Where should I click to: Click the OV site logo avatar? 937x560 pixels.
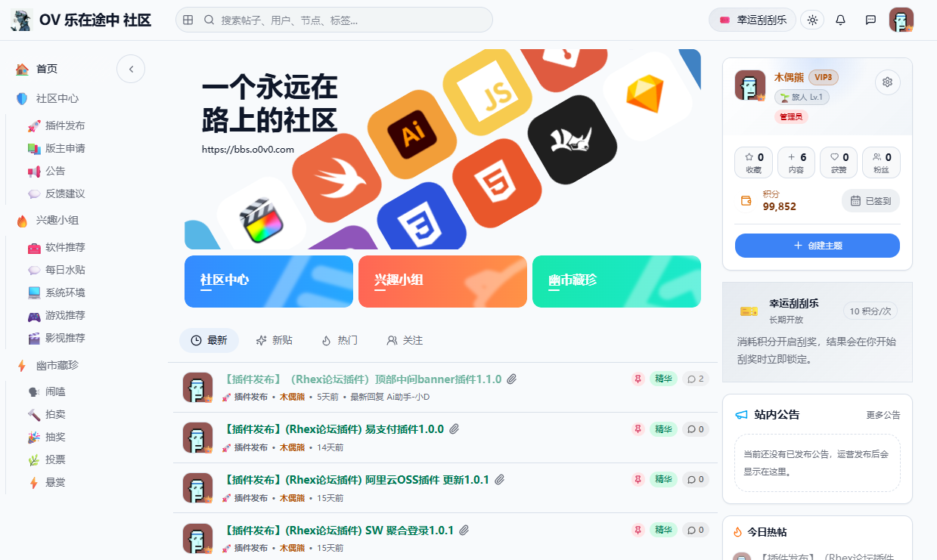[x=21, y=20]
